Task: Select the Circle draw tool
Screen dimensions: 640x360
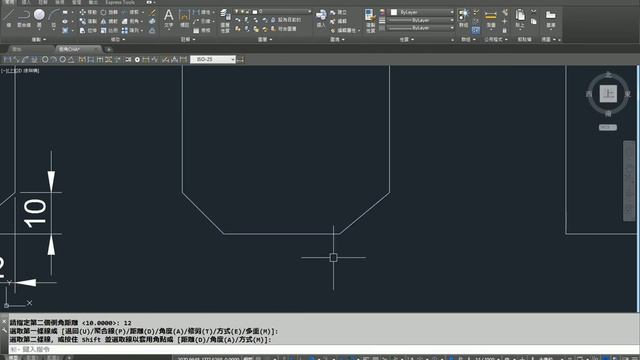Action: click(x=39, y=18)
